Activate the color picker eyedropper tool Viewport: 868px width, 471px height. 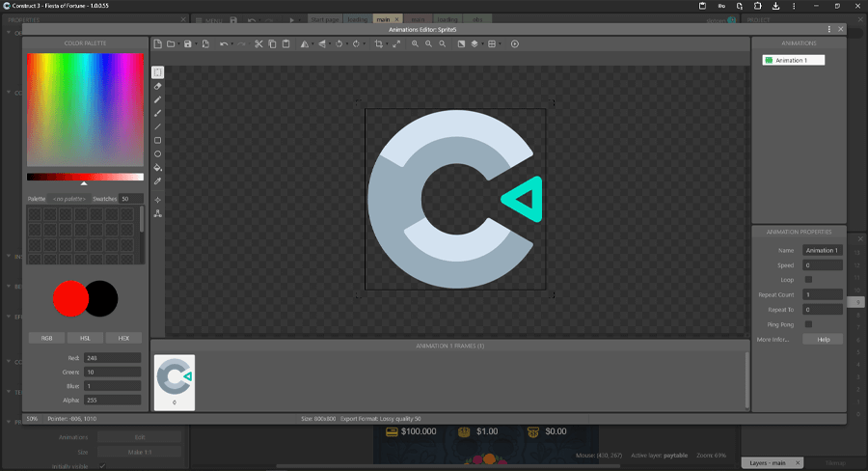click(x=158, y=180)
